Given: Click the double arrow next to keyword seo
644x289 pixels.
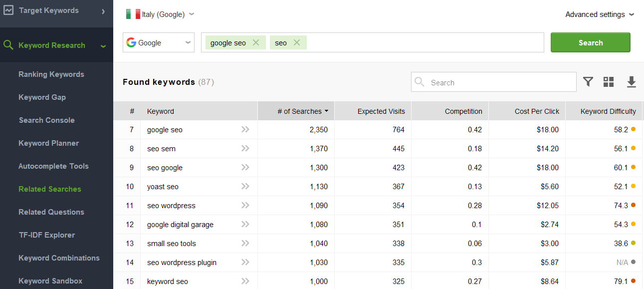Looking at the screenshot, I should 245,281.
